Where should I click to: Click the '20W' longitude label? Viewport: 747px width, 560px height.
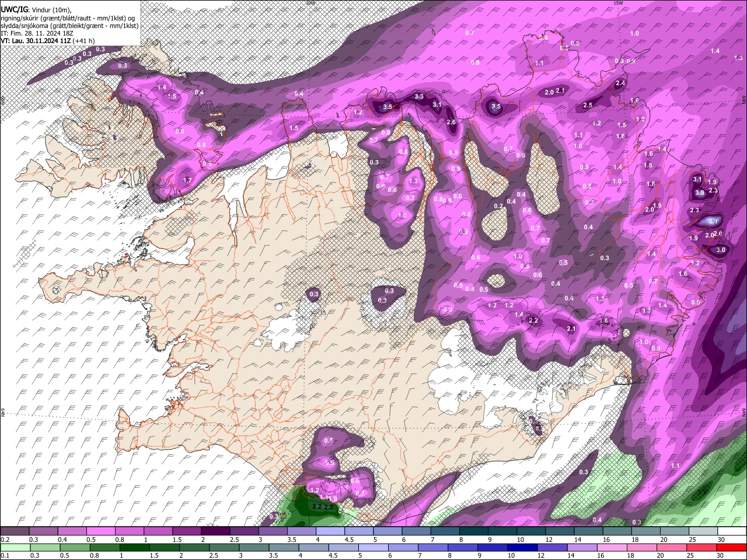click(x=310, y=3)
